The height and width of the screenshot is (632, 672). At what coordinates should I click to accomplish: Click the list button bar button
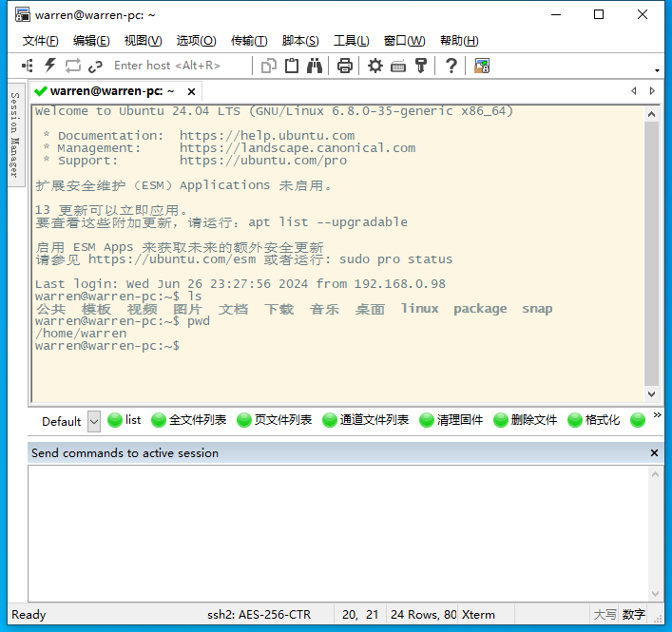tap(124, 420)
